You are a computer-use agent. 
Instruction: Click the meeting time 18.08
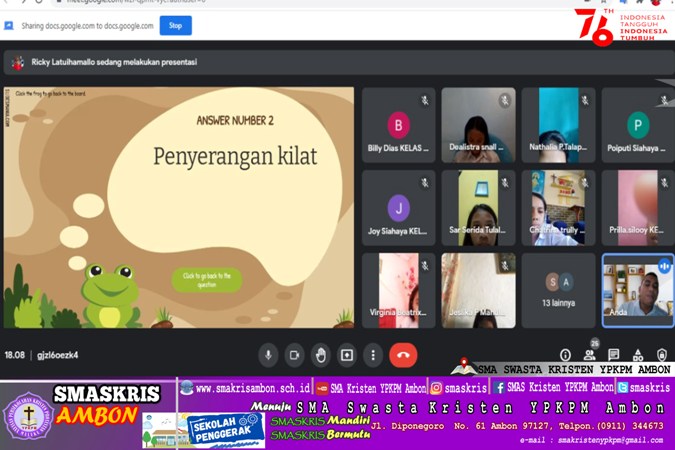[x=15, y=355]
